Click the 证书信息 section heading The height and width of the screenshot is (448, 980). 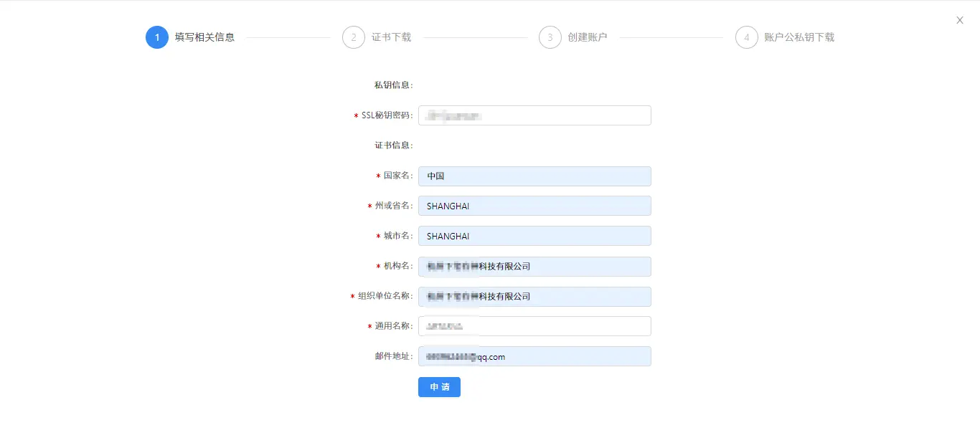394,146
